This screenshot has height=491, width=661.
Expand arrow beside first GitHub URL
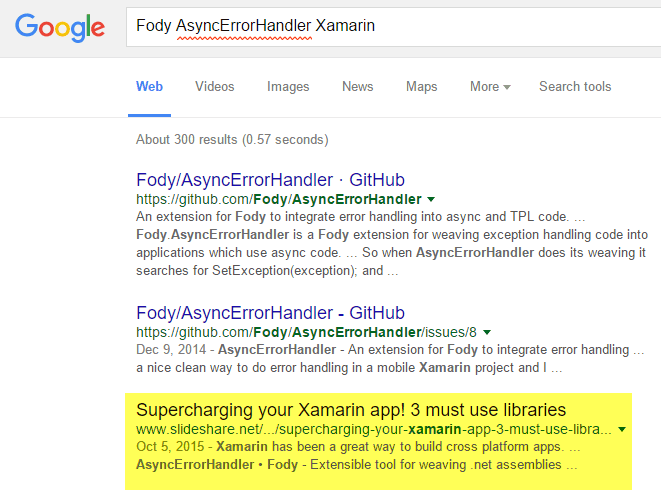pyautogui.click(x=431, y=200)
